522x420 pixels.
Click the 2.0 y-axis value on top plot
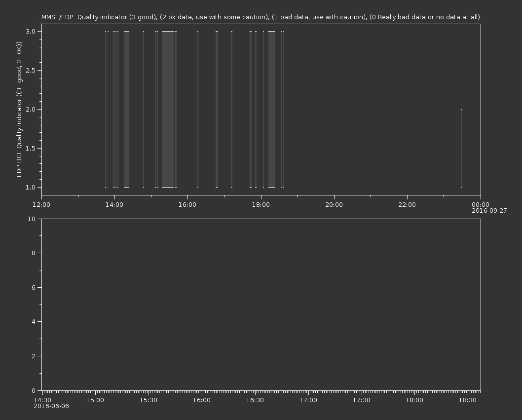[31, 109]
